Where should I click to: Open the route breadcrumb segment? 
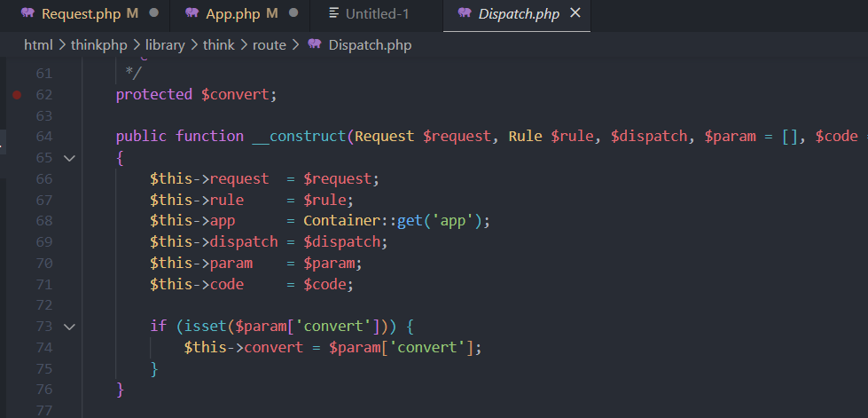269,44
